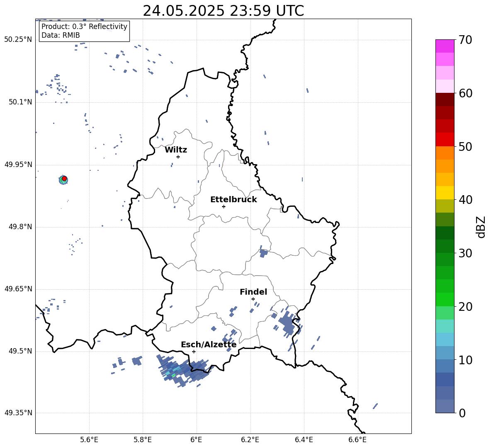The image size is (491, 448).
Task: Click the bright red swatch just above 50
Action: point(445,139)
